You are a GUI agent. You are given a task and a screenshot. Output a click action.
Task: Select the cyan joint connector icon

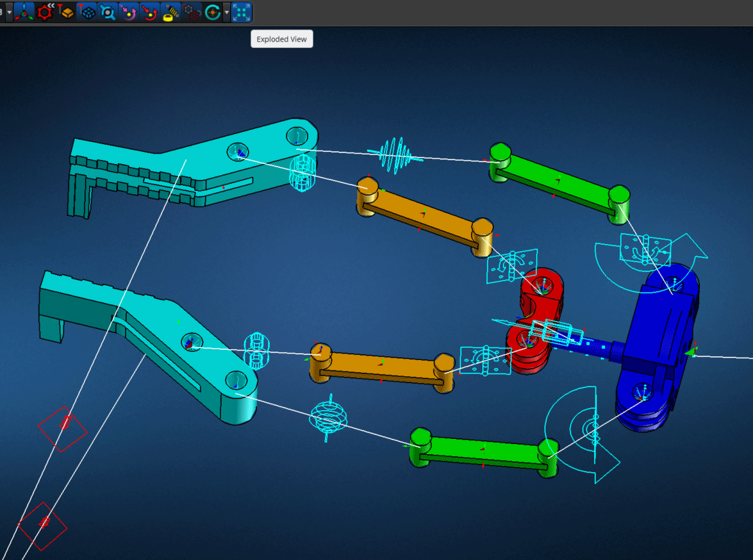click(108, 12)
